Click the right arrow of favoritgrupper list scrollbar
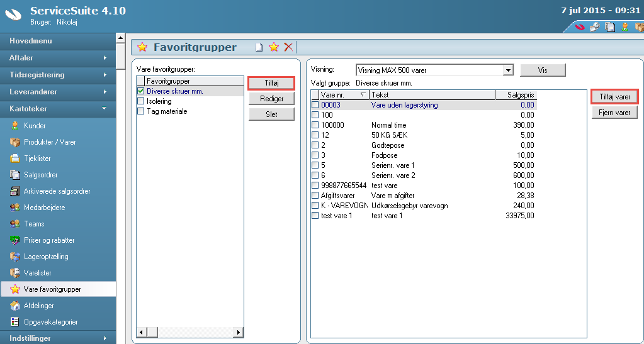This screenshot has height=344, width=644. 238,331
